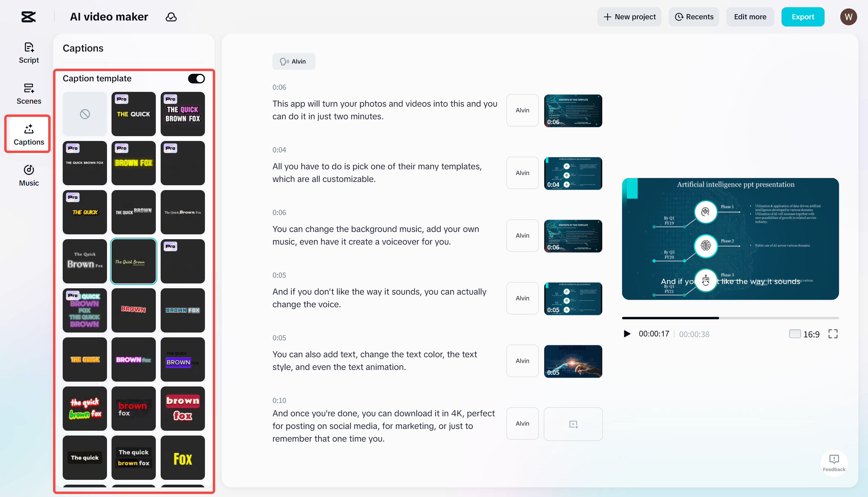Select the no-caption template option
Viewport: 868px width, 497px height.
coord(84,114)
